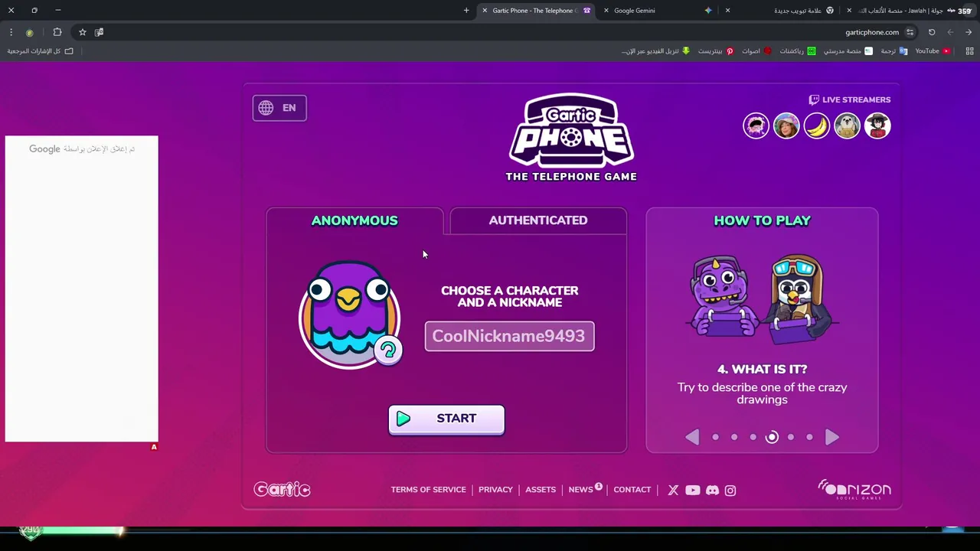The height and width of the screenshot is (551, 980).
Task: Randomize character with the dice icon
Action: [x=388, y=351]
